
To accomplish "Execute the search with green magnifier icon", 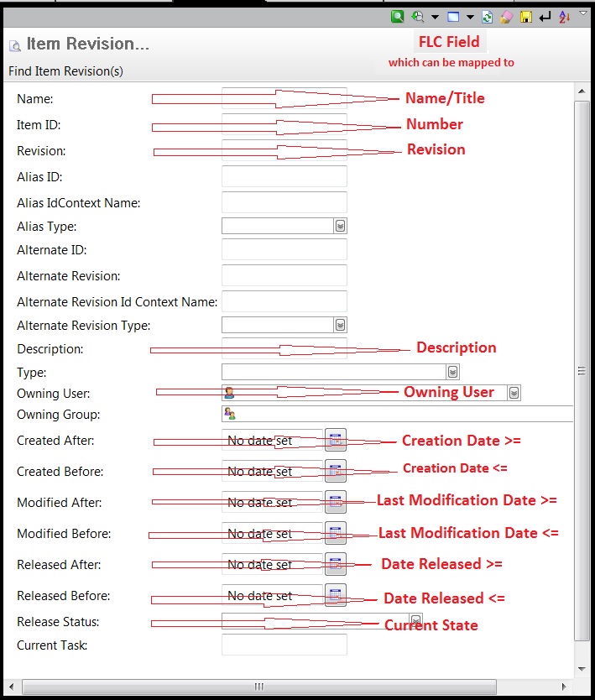I will (x=397, y=17).
